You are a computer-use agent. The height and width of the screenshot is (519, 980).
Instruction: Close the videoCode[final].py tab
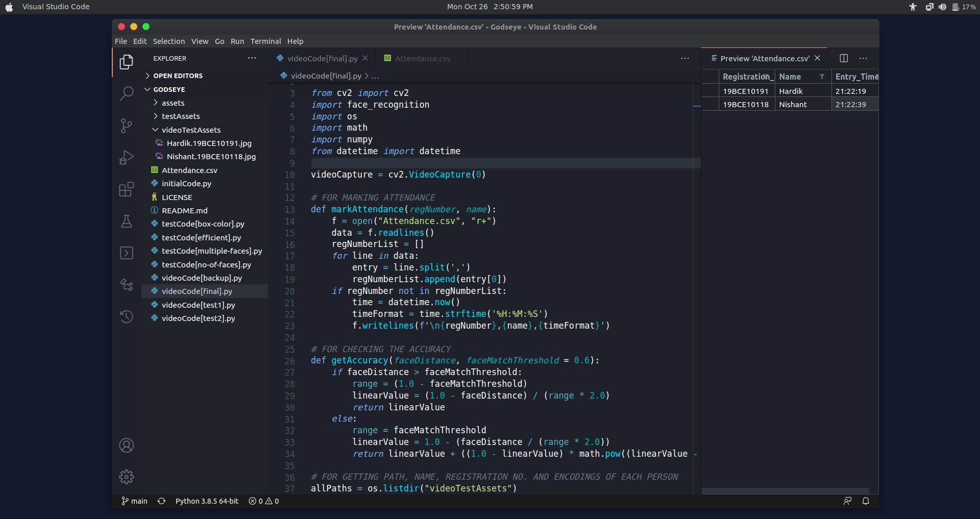(x=365, y=58)
